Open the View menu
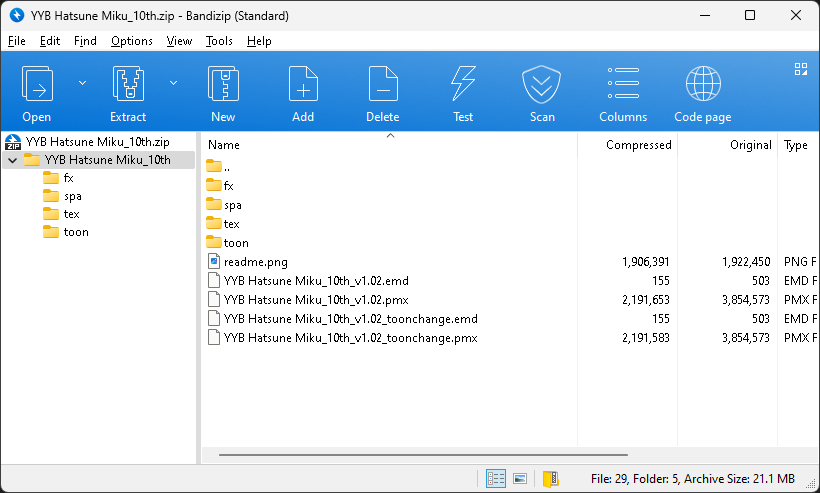This screenshot has height=493, width=820. (x=179, y=41)
